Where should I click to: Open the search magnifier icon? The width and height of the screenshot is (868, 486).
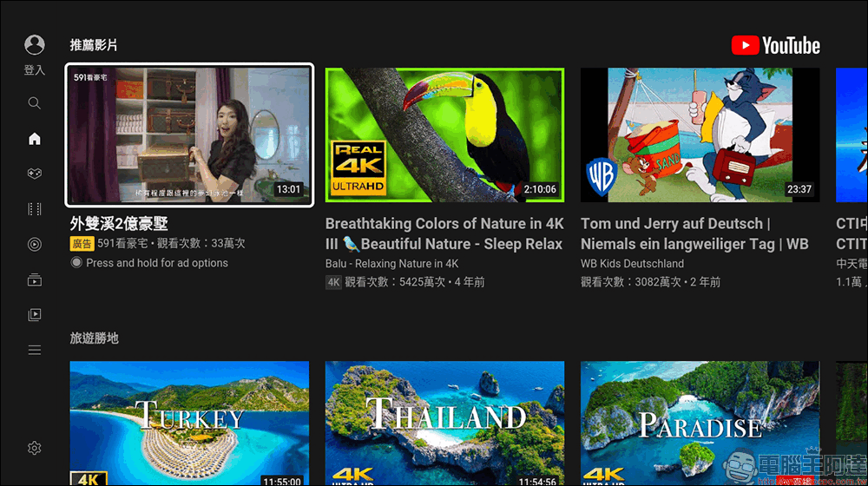35,103
